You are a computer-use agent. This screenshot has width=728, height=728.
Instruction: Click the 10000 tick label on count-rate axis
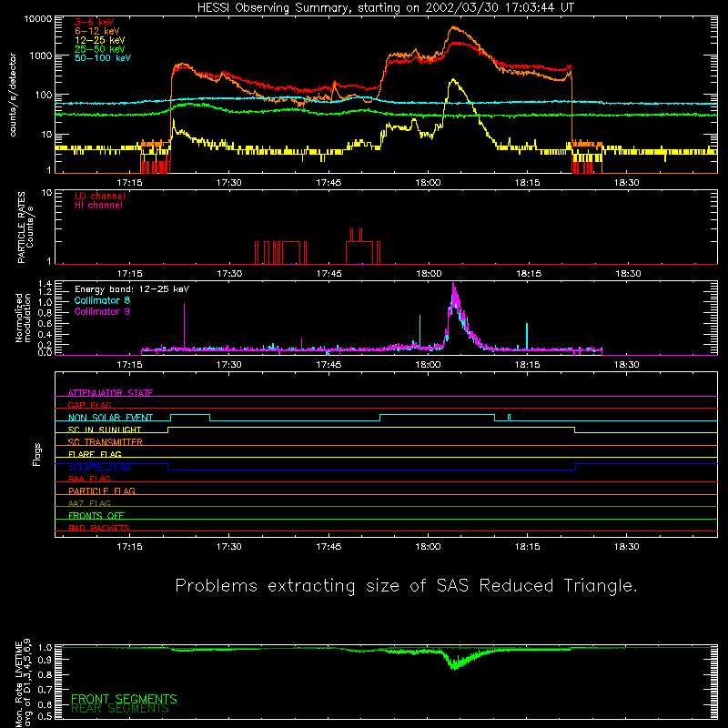click(38, 19)
